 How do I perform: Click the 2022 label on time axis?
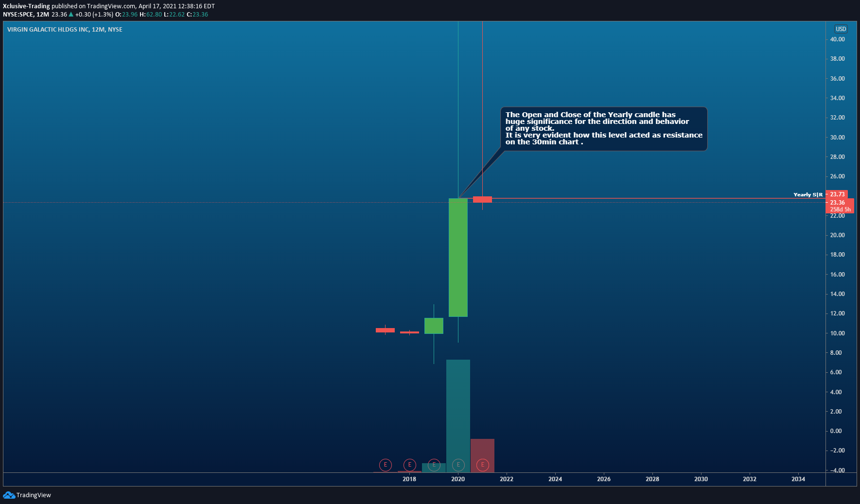click(507, 479)
